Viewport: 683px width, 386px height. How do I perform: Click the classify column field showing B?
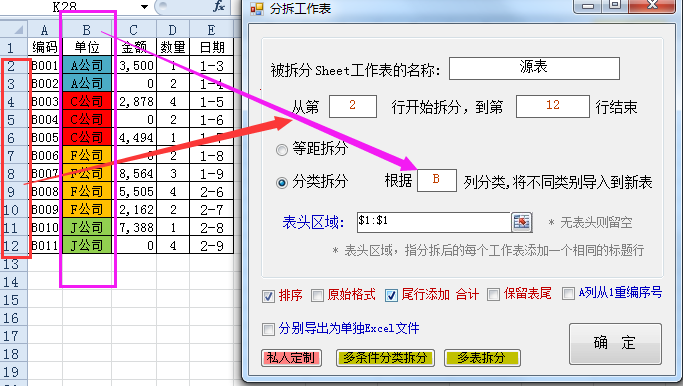pos(436,180)
